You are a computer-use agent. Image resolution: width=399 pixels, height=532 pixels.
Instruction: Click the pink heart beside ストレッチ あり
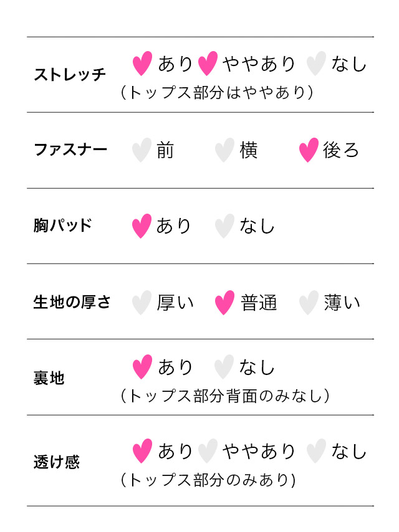coord(143,64)
